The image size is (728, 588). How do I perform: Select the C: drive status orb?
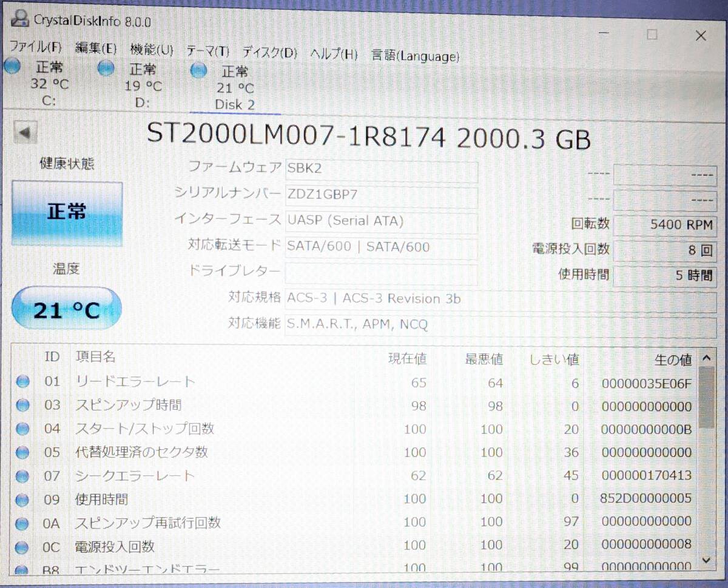click(x=13, y=67)
